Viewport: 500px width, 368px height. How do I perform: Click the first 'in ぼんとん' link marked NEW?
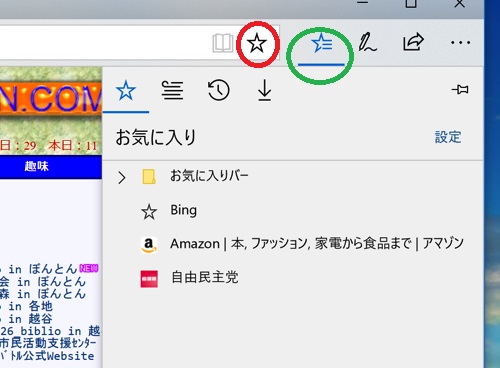(43, 269)
